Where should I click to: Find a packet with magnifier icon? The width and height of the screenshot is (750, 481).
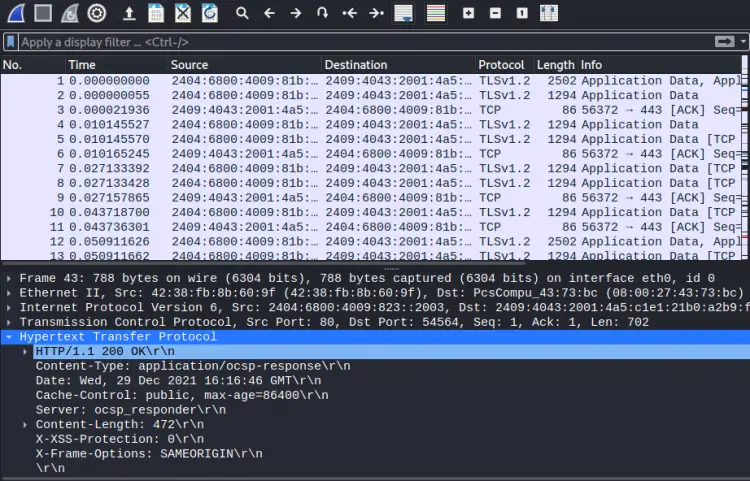tap(243, 13)
